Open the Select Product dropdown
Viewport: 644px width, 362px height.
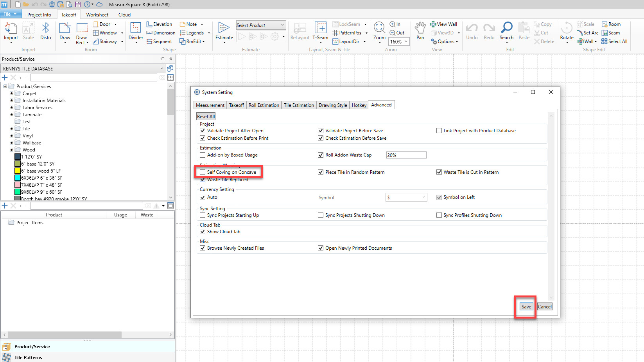point(261,25)
